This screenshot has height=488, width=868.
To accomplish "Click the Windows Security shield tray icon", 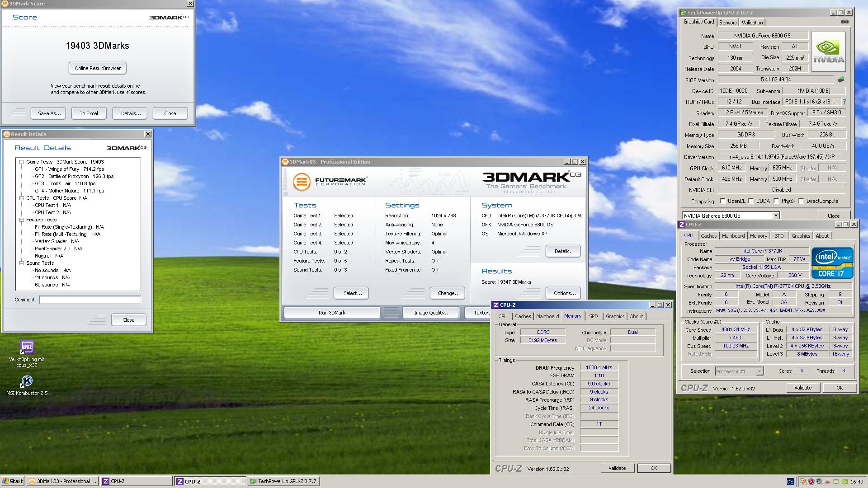I will click(x=811, y=482).
